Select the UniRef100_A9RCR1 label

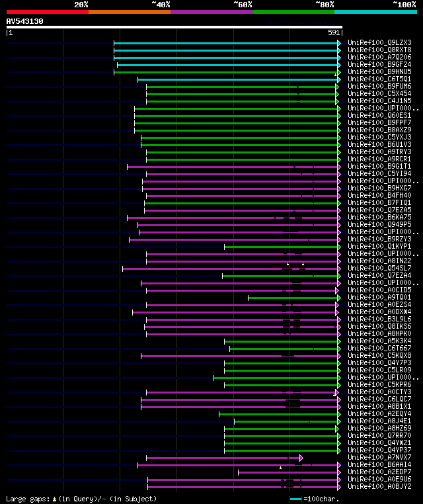pos(379,159)
